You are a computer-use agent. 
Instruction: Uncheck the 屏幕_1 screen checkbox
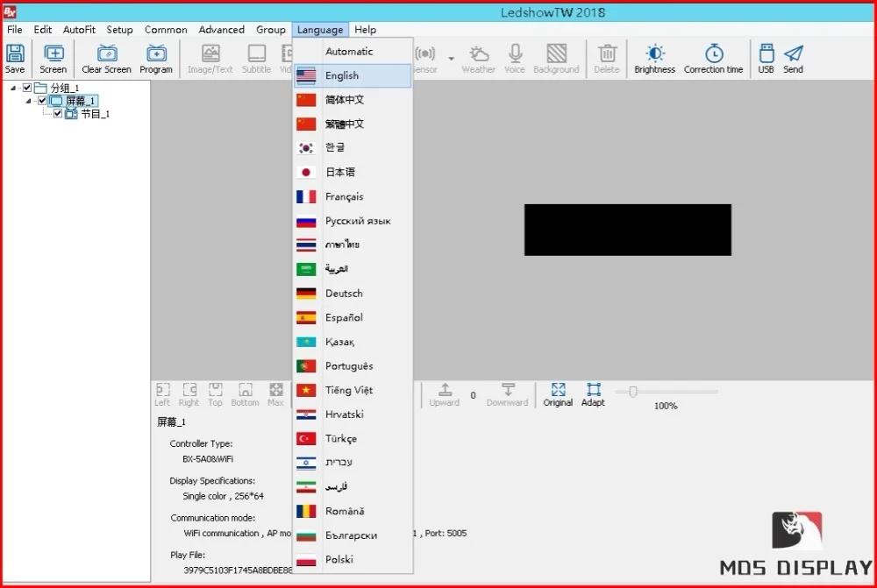pyautogui.click(x=42, y=101)
